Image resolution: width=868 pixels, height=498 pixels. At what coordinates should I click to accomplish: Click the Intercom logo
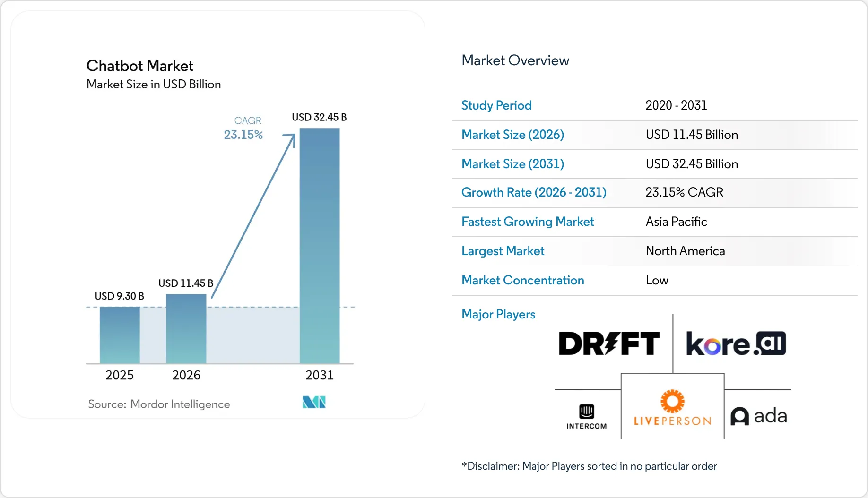coord(587,417)
